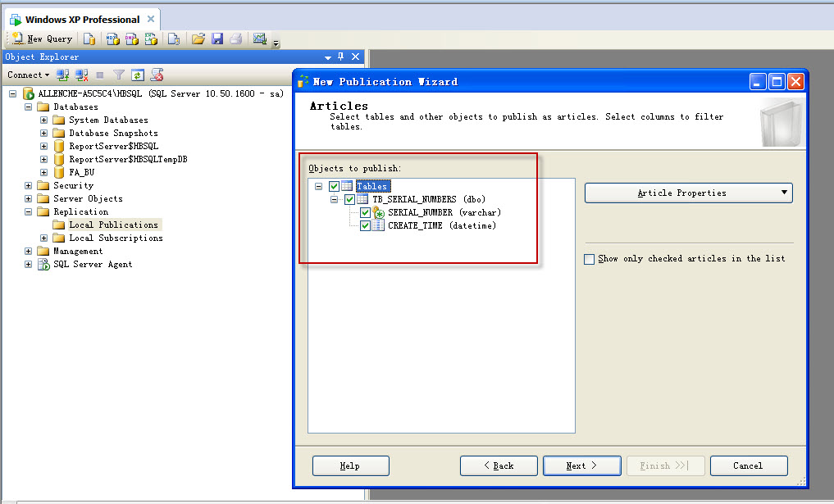Go Back in the publication wizard
The width and height of the screenshot is (834, 504).
499,465
